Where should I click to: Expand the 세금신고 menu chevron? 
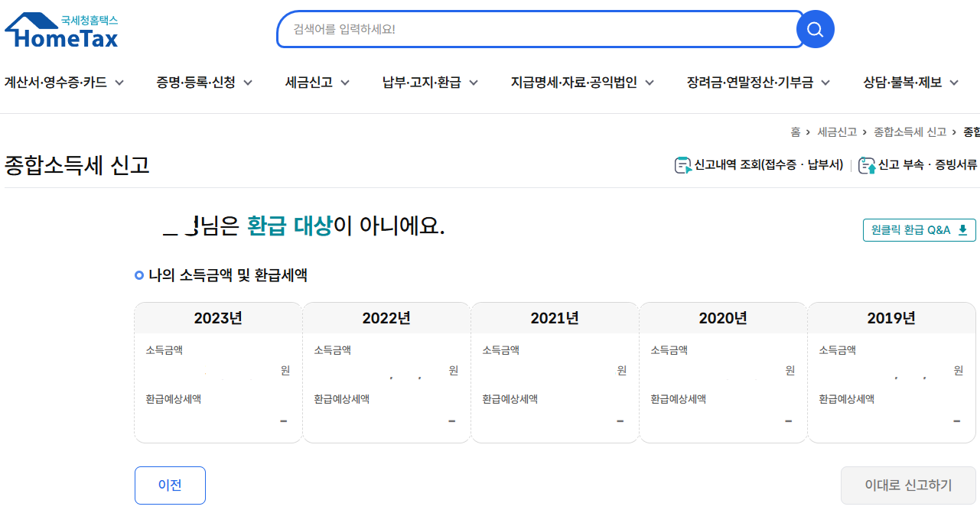click(x=345, y=82)
